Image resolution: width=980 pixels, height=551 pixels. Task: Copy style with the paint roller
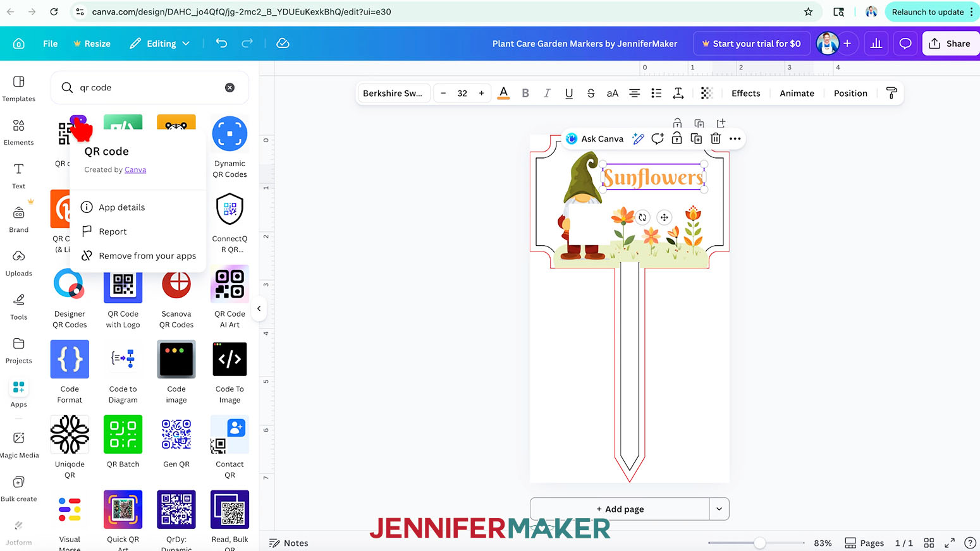tap(891, 93)
